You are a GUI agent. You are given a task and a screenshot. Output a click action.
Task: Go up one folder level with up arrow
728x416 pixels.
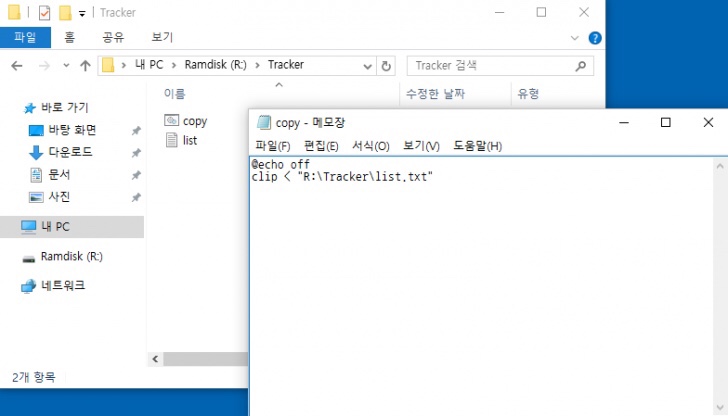(85, 66)
